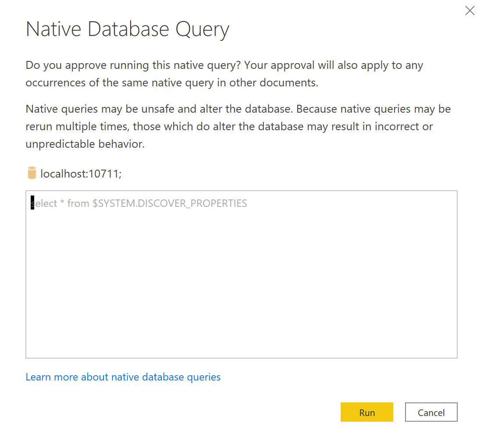Click the 'from' keyword in the query

[x=78, y=204]
